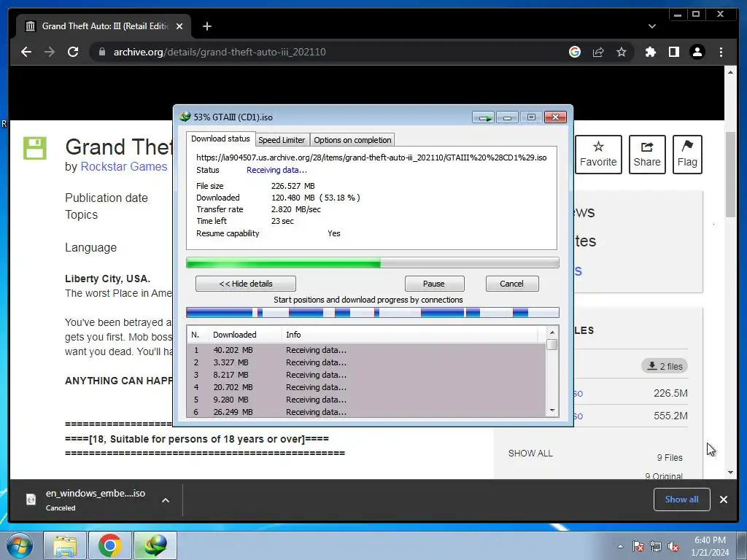Click the Hide details button

pyautogui.click(x=246, y=284)
